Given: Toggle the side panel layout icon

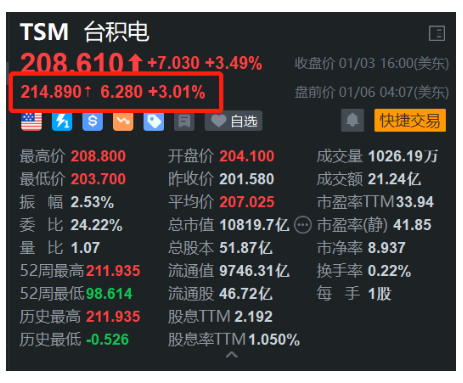Looking at the screenshot, I should click(x=437, y=33).
